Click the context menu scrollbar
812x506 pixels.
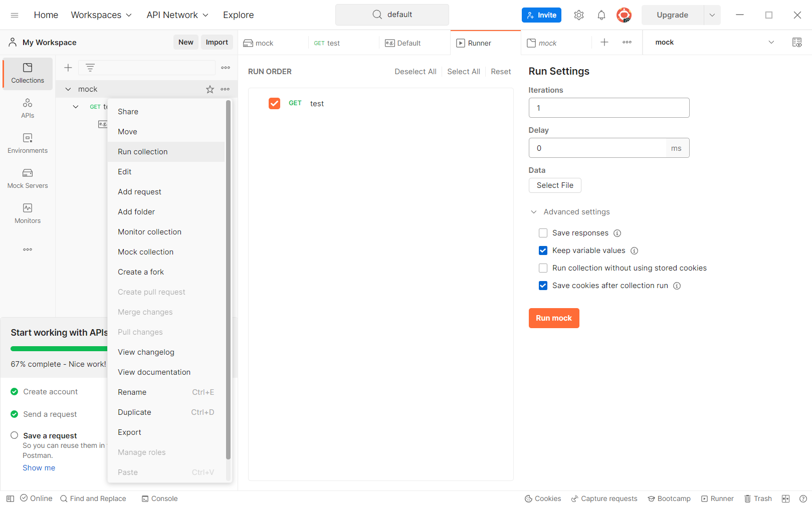pyautogui.click(x=228, y=280)
